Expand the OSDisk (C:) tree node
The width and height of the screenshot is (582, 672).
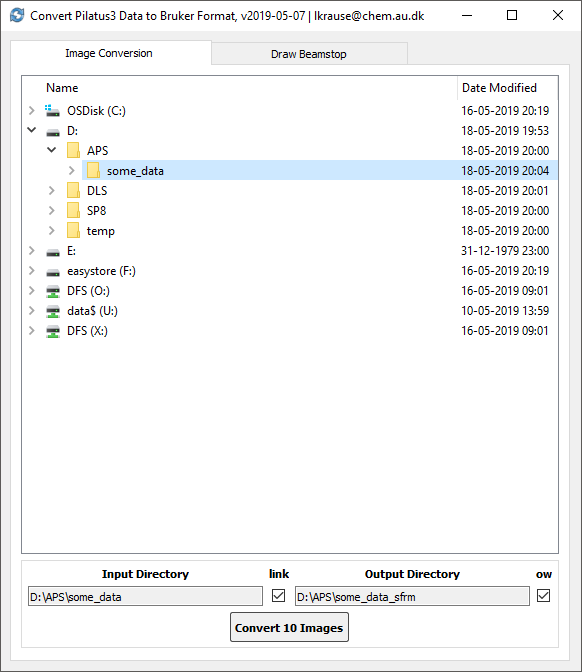click(x=32, y=111)
